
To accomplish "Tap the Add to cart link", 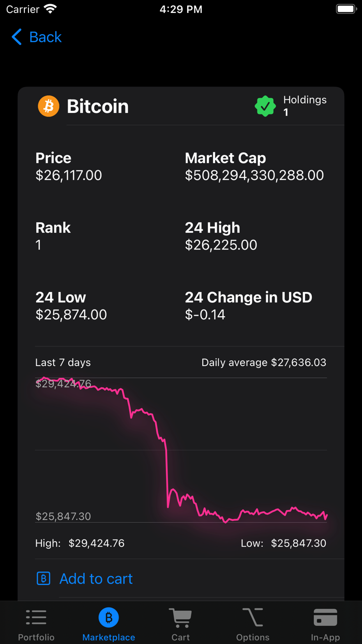I will point(96,579).
